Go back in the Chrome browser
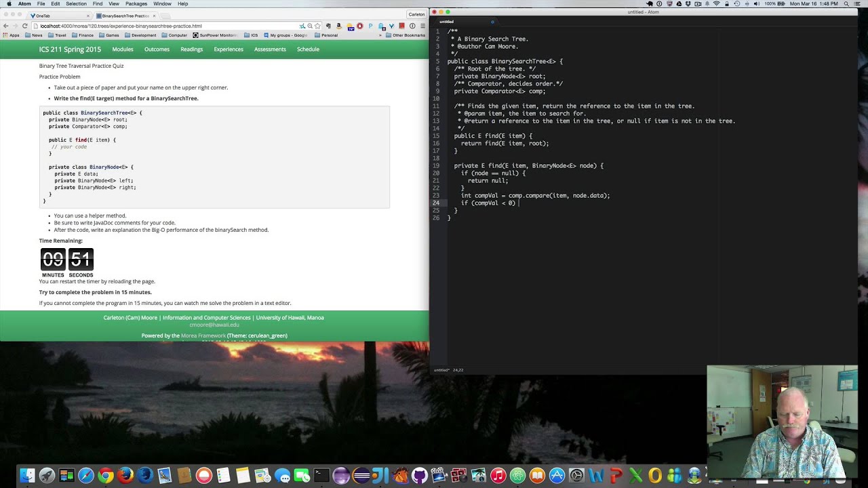Image resolution: width=868 pixels, height=488 pixels. [6, 26]
